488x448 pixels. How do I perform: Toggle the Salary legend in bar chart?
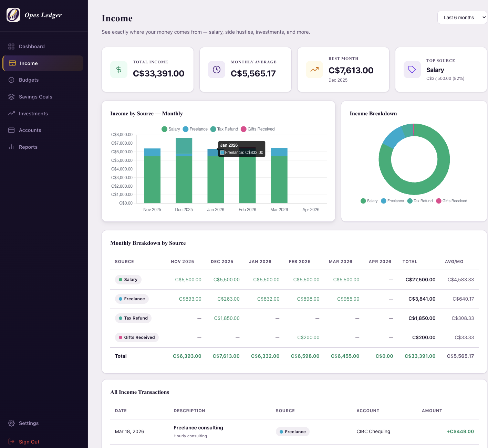pyautogui.click(x=170, y=129)
